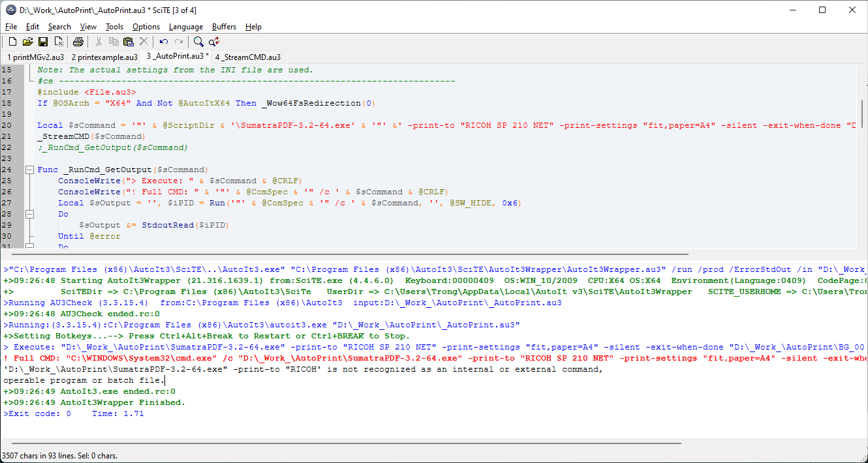
Task: Click the Close file toolbar icon
Action: (59, 42)
